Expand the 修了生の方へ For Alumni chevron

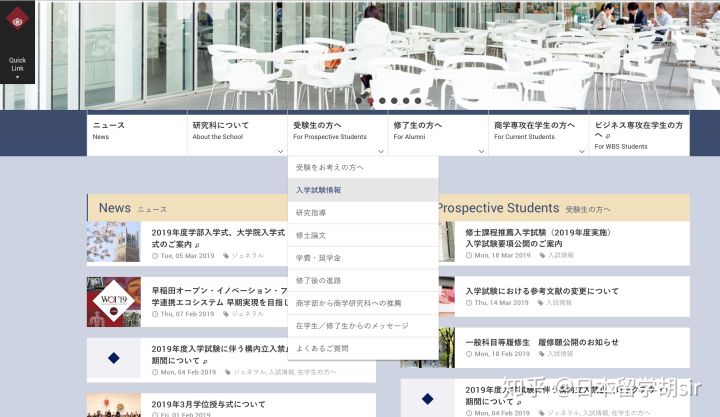tap(481, 151)
